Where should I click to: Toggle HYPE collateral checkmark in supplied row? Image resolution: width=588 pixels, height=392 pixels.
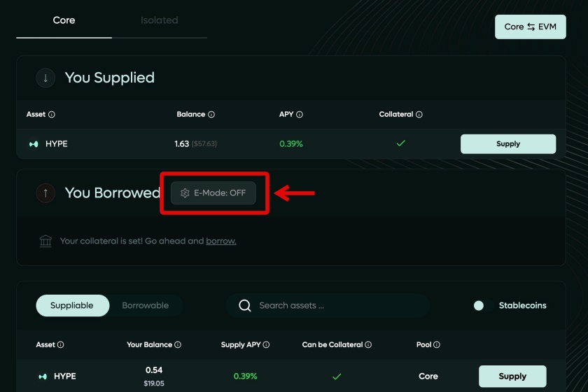pyautogui.click(x=401, y=143)
